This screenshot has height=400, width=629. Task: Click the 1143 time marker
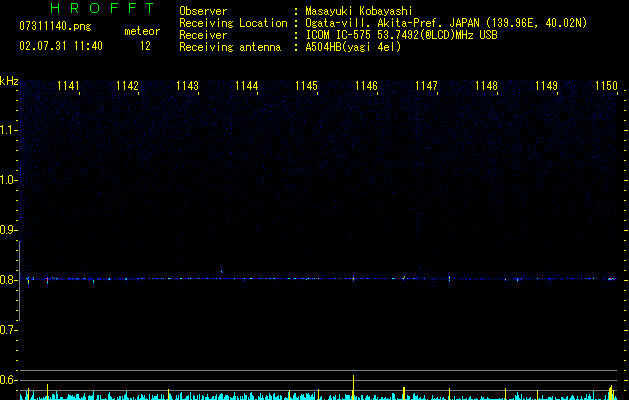point(187,86)
